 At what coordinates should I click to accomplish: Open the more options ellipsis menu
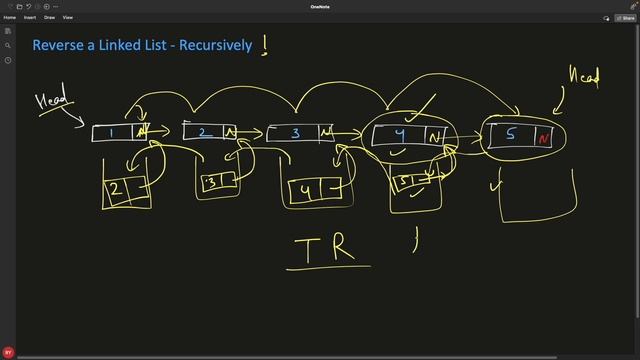56,7
